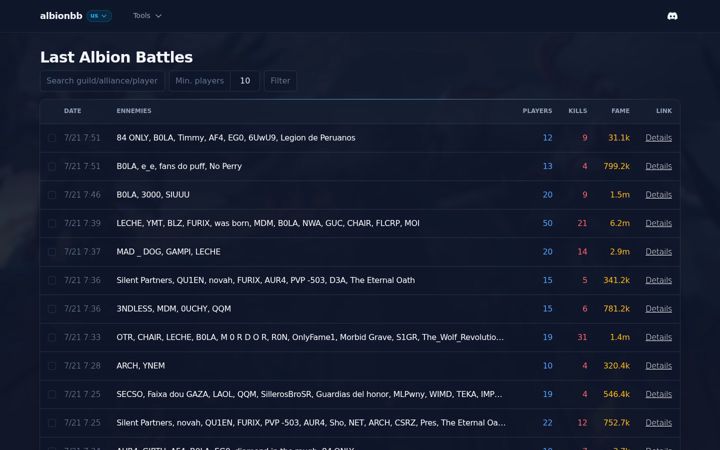720x450 pixels.
Task: Click fame value 799.2k
Action: [x=616, y=166]
